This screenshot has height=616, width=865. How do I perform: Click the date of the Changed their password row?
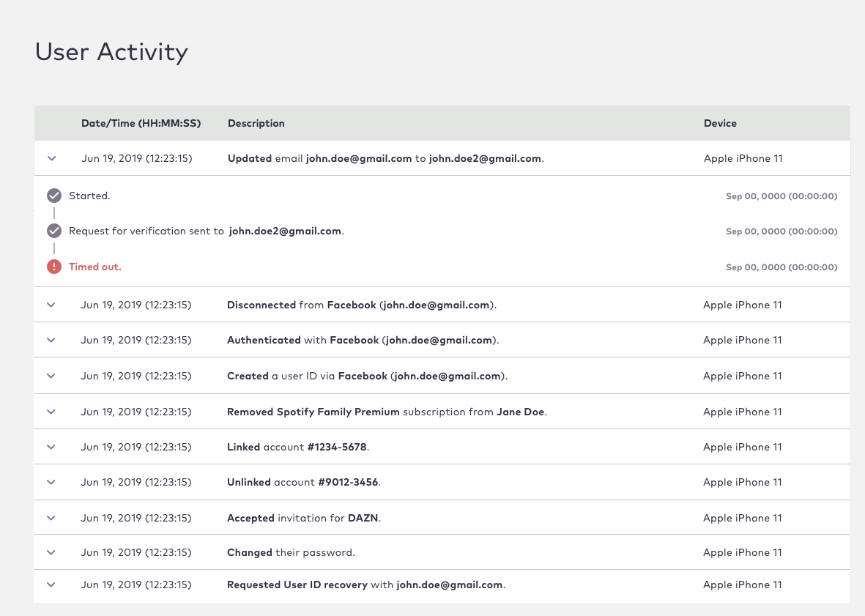click(136, 552)
